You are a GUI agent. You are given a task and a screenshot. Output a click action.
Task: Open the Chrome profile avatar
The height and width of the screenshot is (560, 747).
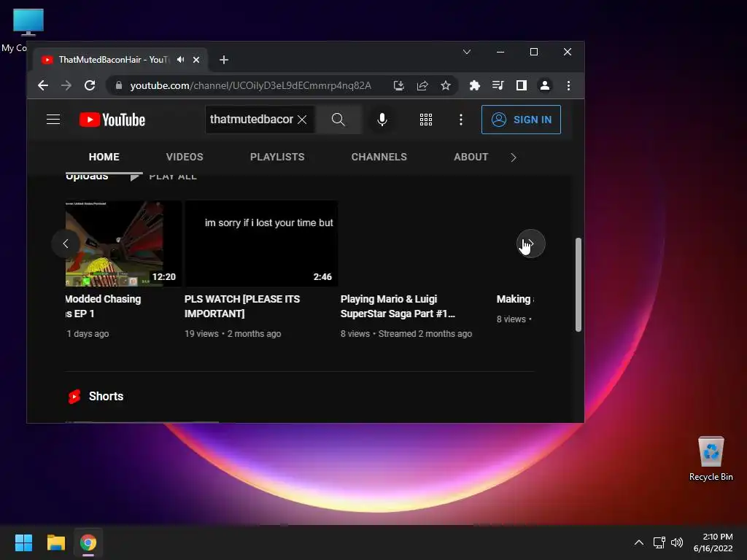[x=544, y=85]
